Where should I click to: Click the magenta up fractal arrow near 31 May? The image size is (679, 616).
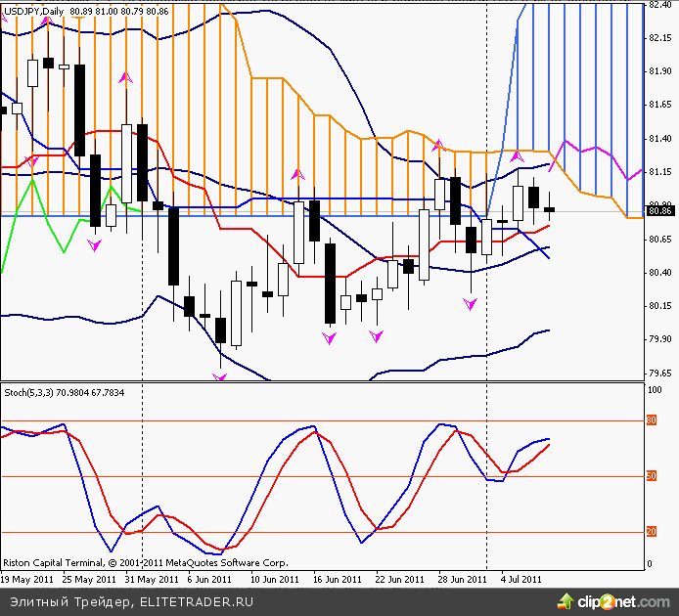pos(124,76)
